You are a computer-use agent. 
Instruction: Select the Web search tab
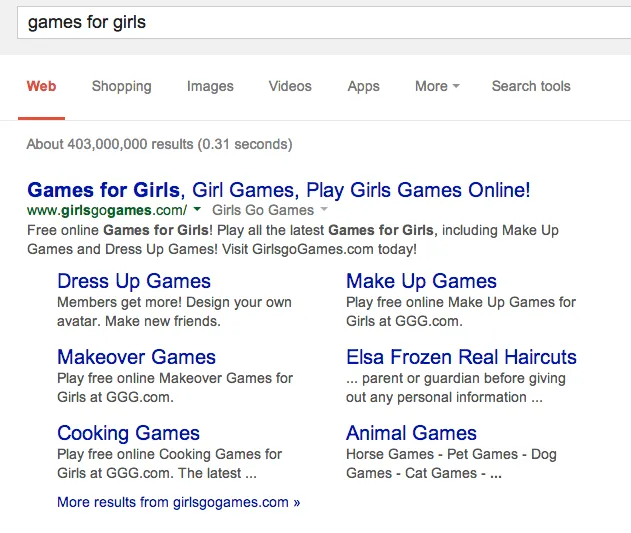(41, 86)
